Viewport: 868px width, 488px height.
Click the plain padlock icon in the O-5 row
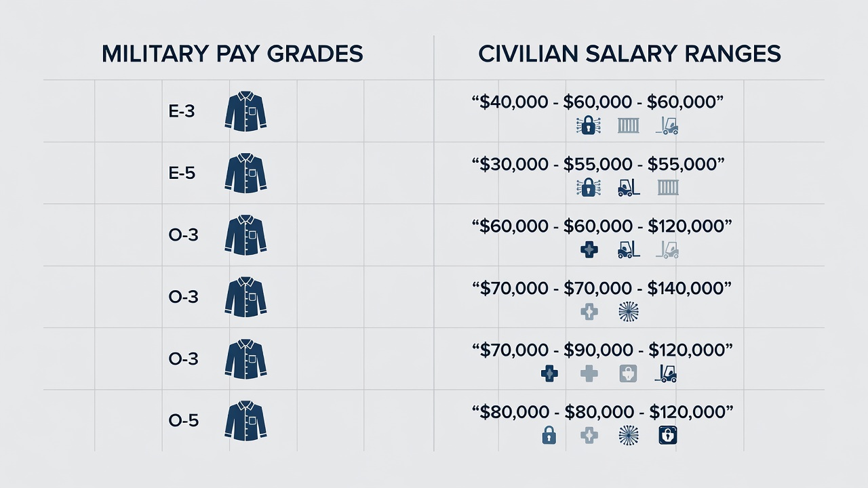(549, 435)
